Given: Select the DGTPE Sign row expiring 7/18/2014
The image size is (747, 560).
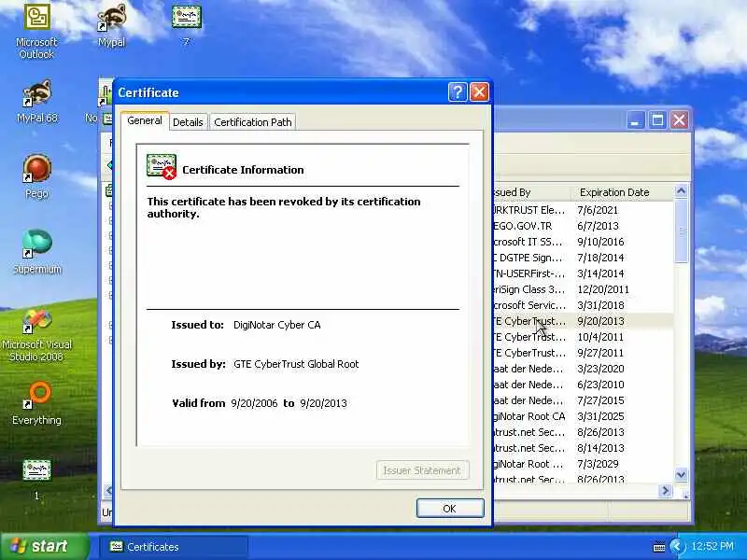Looking at the screenshot, I should [583, 258].
